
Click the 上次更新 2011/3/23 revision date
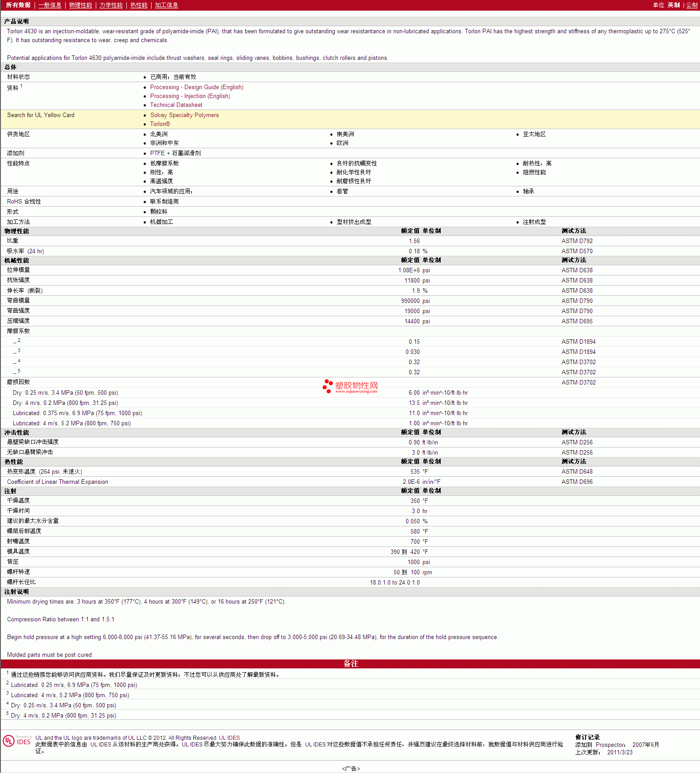(x=604, y=753)
